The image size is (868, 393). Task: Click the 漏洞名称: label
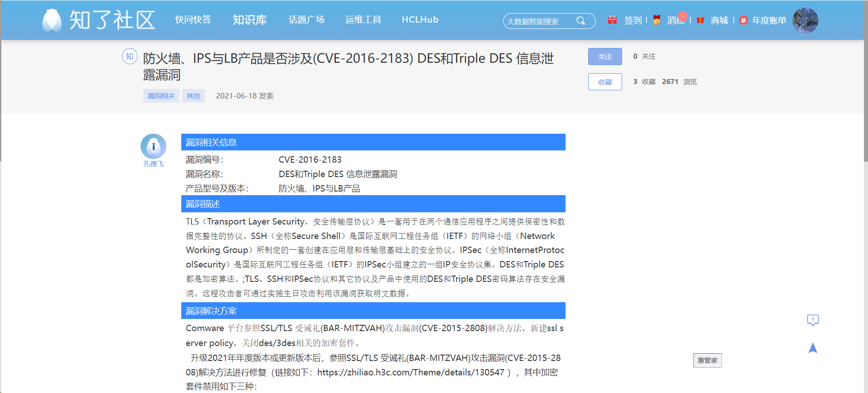(204, 174)
